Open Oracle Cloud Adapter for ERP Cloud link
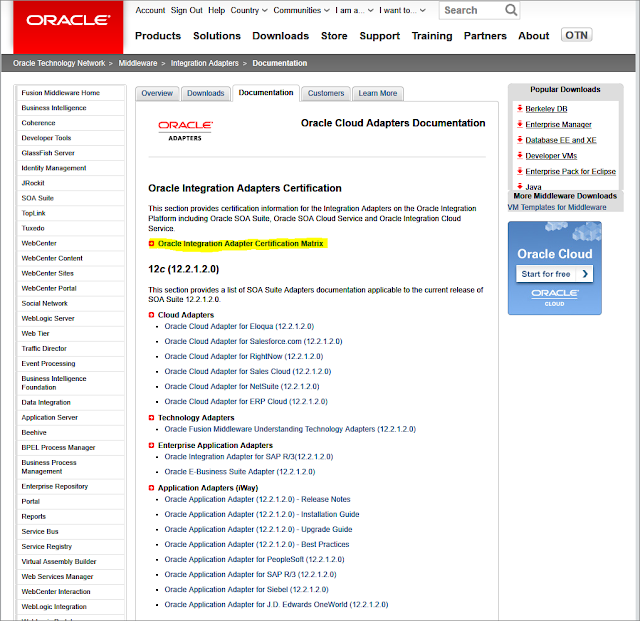 coord(246,402)
